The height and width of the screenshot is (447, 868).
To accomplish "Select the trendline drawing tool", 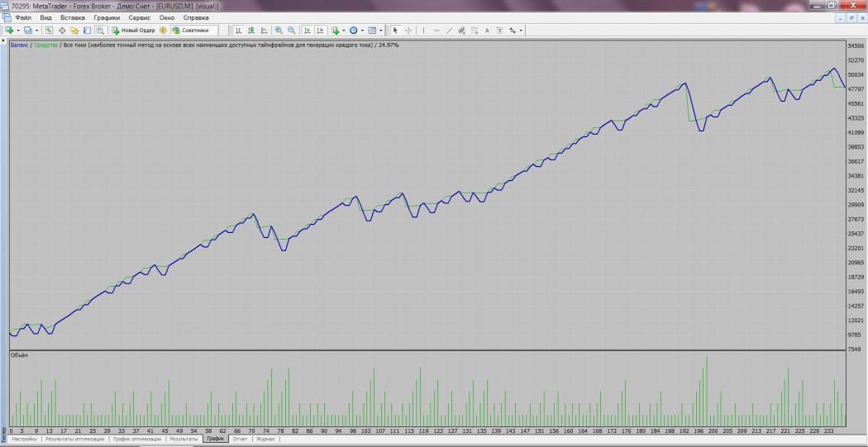I will pos(450,30).
